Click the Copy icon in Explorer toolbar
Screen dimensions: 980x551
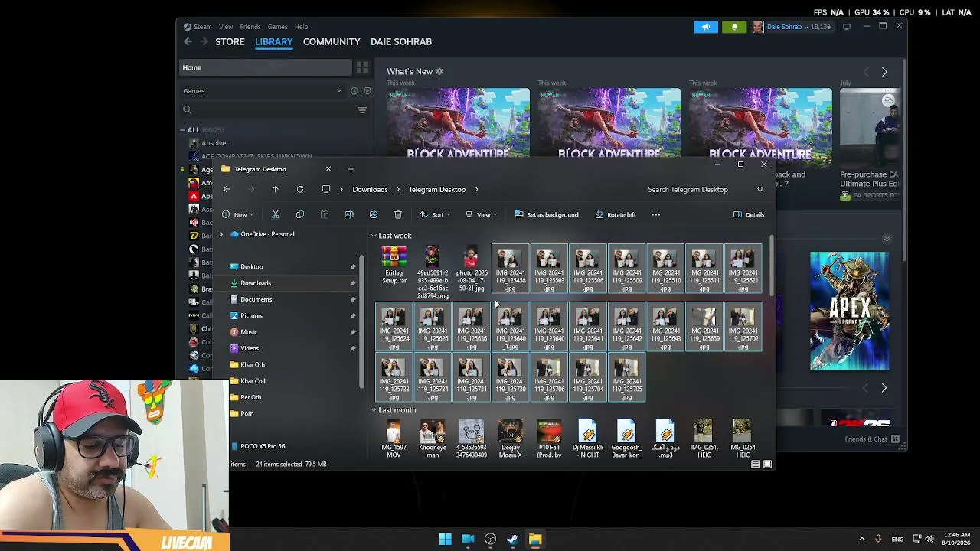click(x=300, y=214)
